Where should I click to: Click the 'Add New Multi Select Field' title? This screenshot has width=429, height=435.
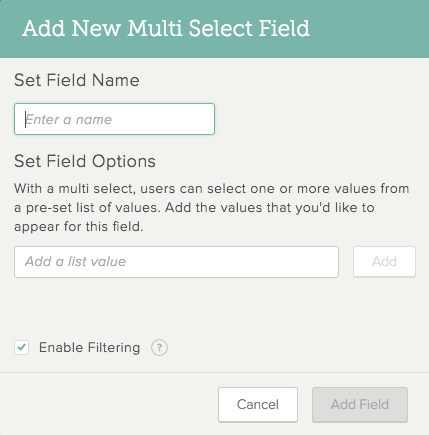coord(166,28)
